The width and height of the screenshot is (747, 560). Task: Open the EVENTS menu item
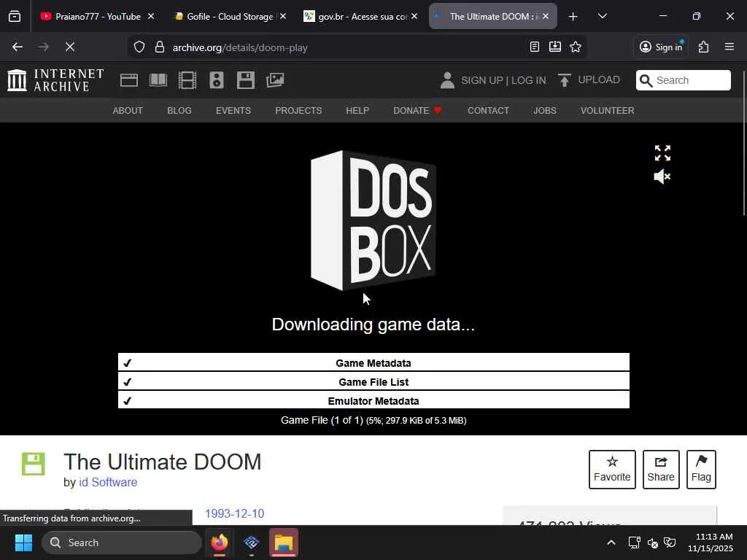(233, 111)
